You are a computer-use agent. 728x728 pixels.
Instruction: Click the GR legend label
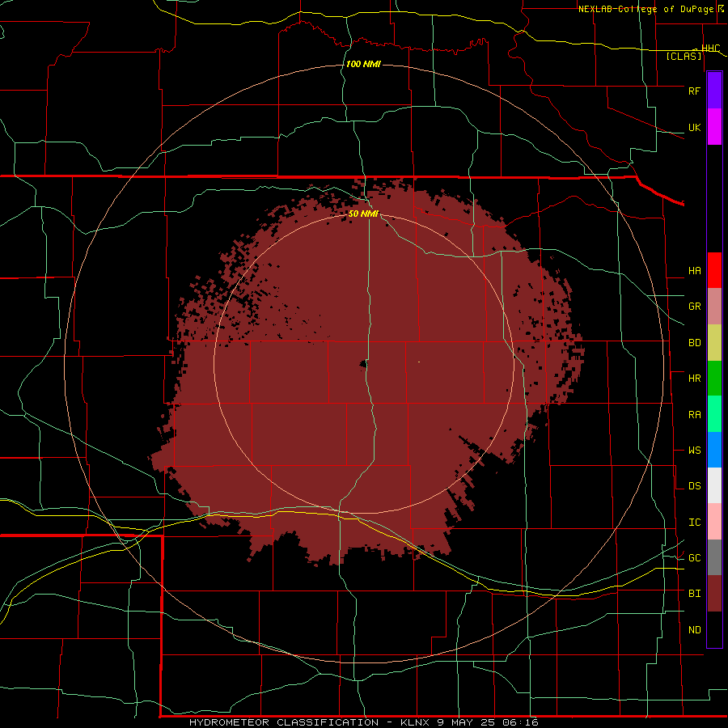coord(694,307)
